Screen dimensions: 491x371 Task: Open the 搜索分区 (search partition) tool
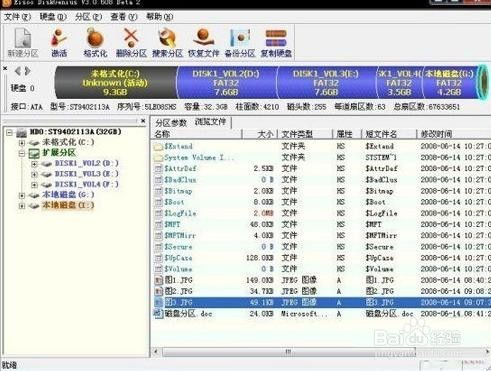click(167, 42)
